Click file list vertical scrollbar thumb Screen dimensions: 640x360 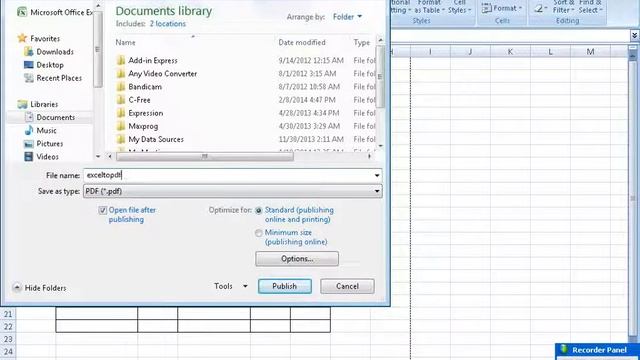380,76
